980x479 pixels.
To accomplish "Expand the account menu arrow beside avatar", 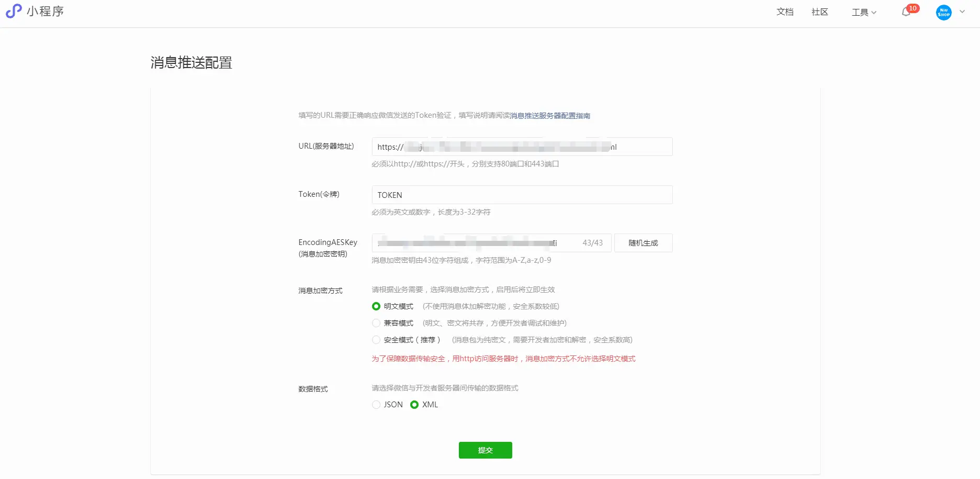I will 962,12.
